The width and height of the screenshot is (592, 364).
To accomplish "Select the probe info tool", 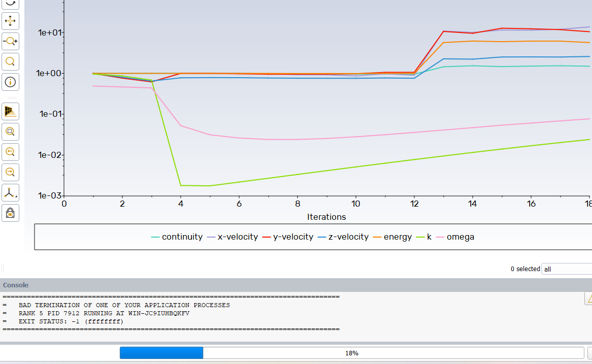I will pos(10,82).
